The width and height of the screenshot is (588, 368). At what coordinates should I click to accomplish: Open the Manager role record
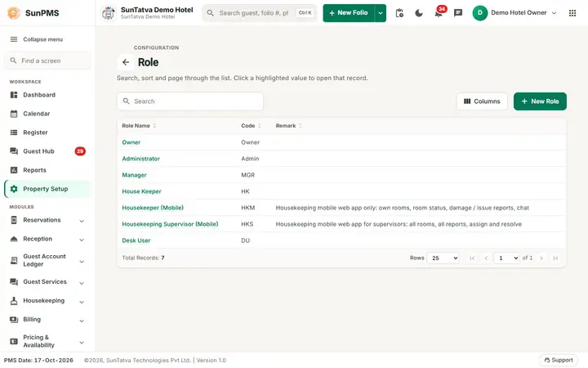(x=134, y=175)
